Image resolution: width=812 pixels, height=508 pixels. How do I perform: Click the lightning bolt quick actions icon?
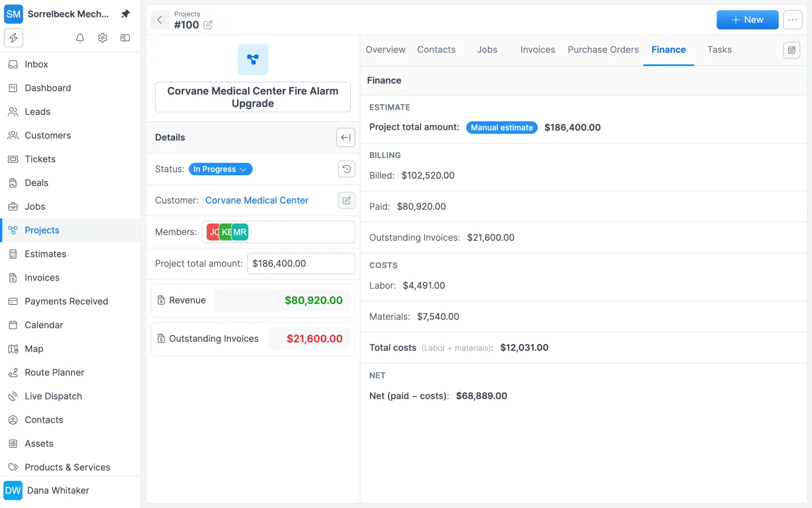(14, 38)
